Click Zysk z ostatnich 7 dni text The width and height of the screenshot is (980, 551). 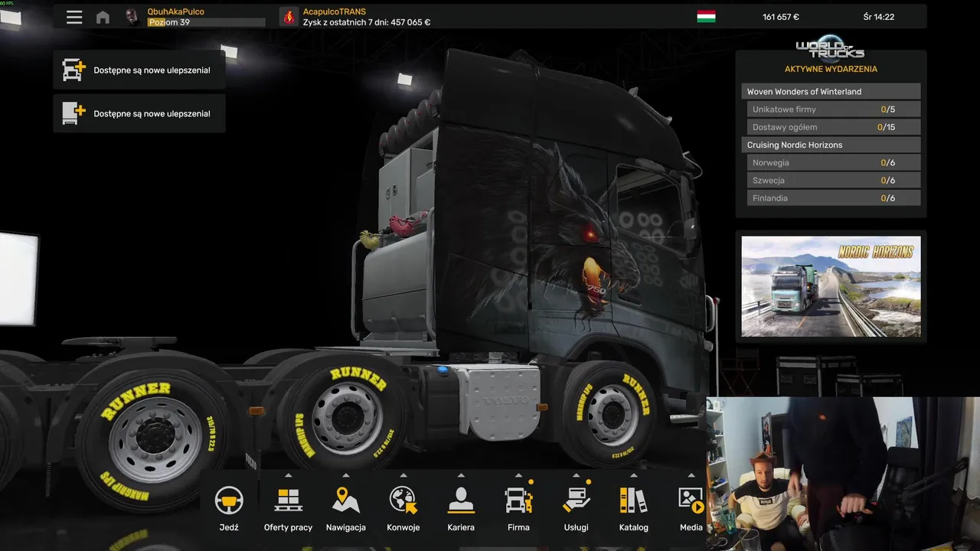tap(367, 22)
